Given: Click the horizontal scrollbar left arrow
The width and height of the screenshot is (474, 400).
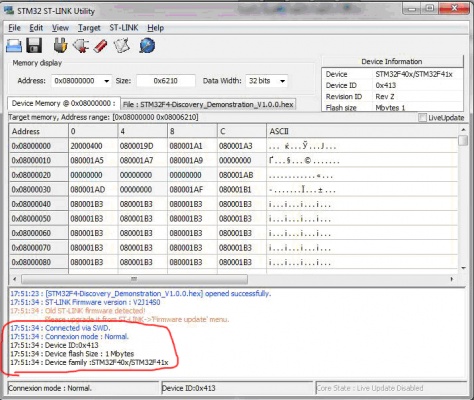Looking at the screenshot, I should [x=14, y=279].
